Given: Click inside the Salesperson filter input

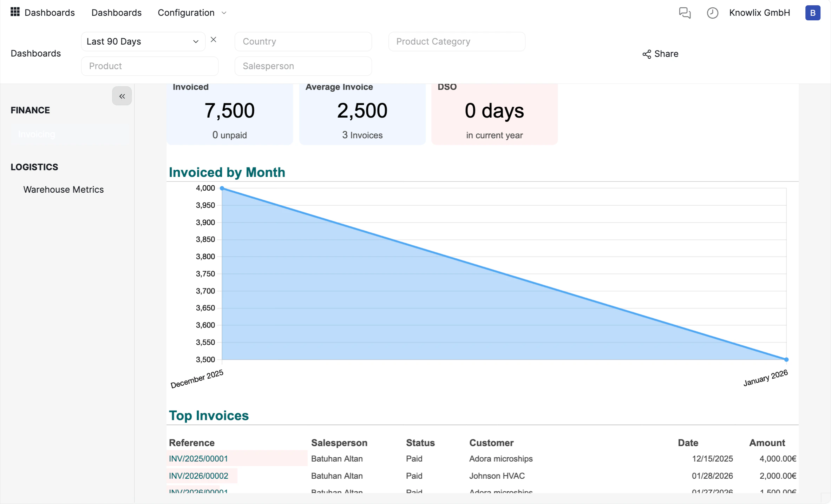Looking at the screenshot, I should pyautogui.click(x=303, y=66).
